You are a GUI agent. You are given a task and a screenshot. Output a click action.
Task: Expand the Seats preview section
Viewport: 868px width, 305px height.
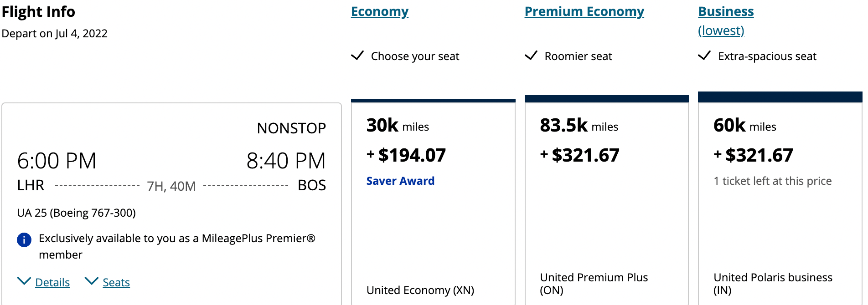[116, 282]
